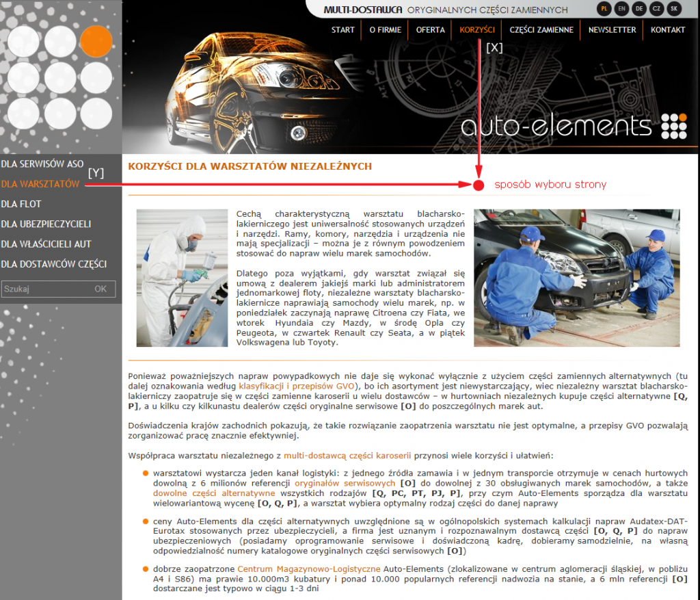Open DLA UBEZPIECZYCIELI sidebar link
The height and width of the screenshot is (600, 700).
46,224
